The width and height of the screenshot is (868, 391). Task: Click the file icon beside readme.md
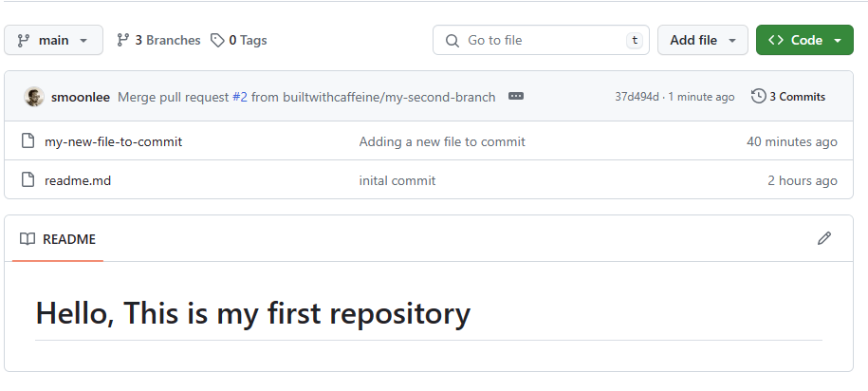click(28, 180)
